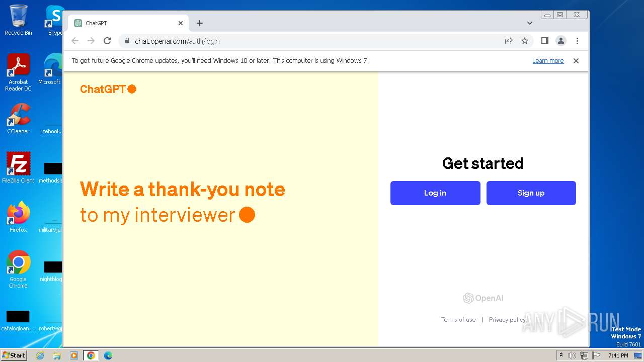The width and height of the screenshot is (644, 362).
Task: Open Windows Media Player taskbar icon
Action: coord(74,355)
